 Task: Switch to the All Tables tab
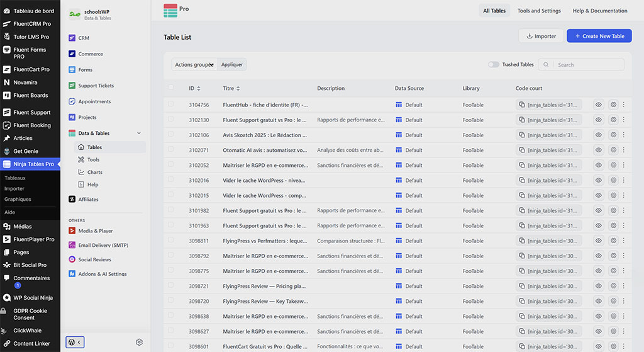(x=494, y=11)
